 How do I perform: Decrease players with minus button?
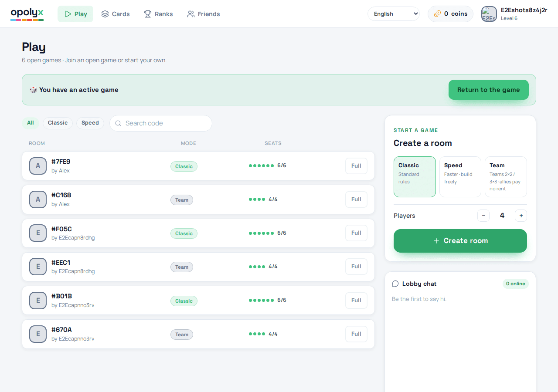[483, 216]
